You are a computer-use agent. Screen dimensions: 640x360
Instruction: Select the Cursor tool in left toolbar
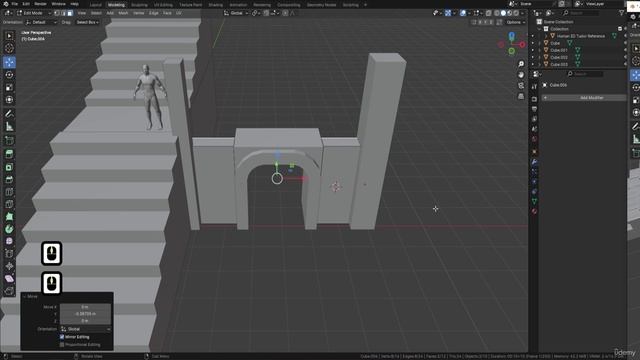pos(9,49)
